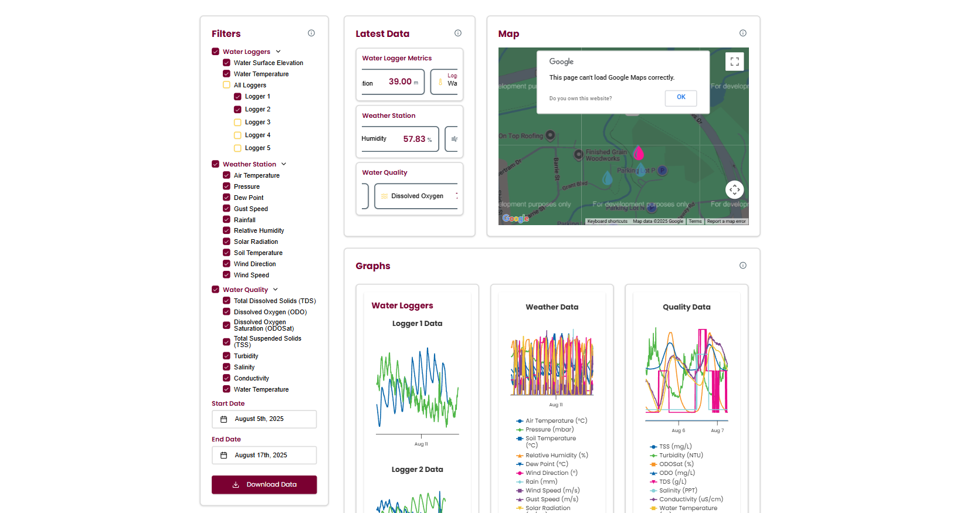This screenshot has height=513, width=980.
Task: Select the 39.00 m water logger metric card
Action: [x=394, y=82]
